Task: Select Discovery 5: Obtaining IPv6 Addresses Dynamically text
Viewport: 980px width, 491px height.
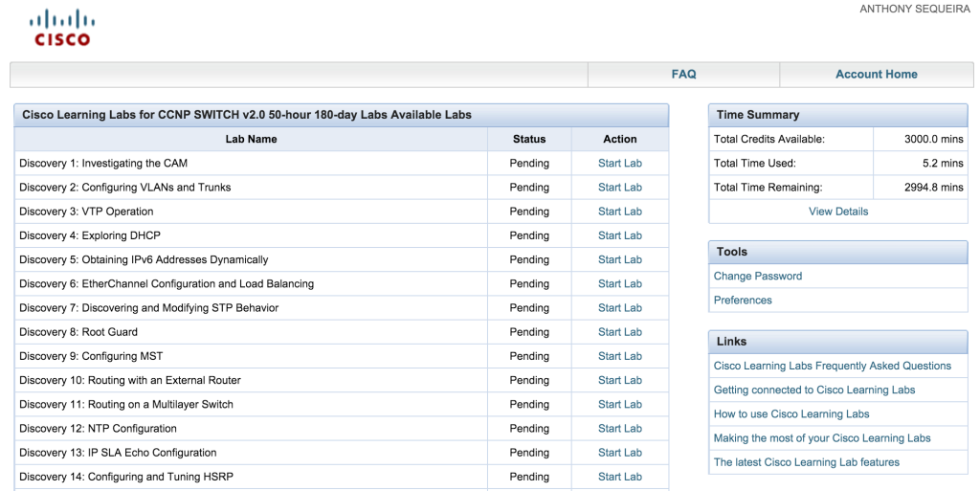Action: [144, 260]
